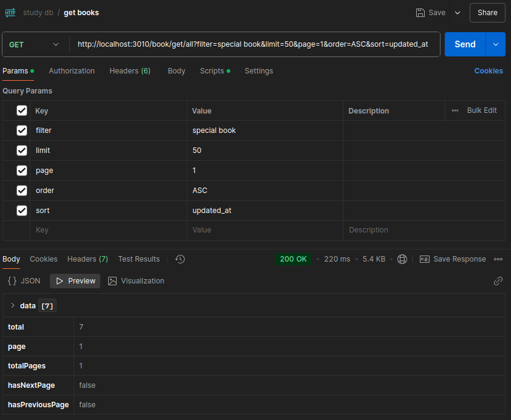Click the Save button label
This screenshot has height=420, width=511.
click(x=437, y=13)
